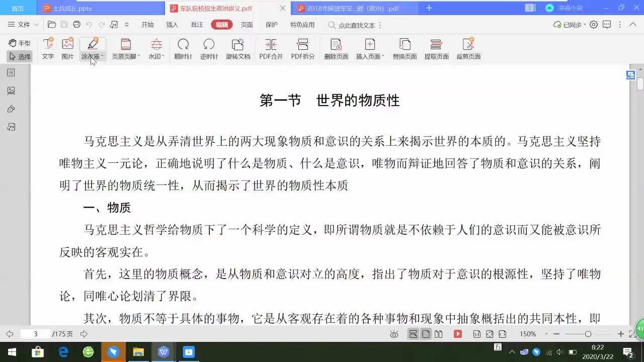Expand the 页眉页脚 dropdown arrow
This screenshot has height=362, width=644.
pyautogui.click(x=138, y=57)
